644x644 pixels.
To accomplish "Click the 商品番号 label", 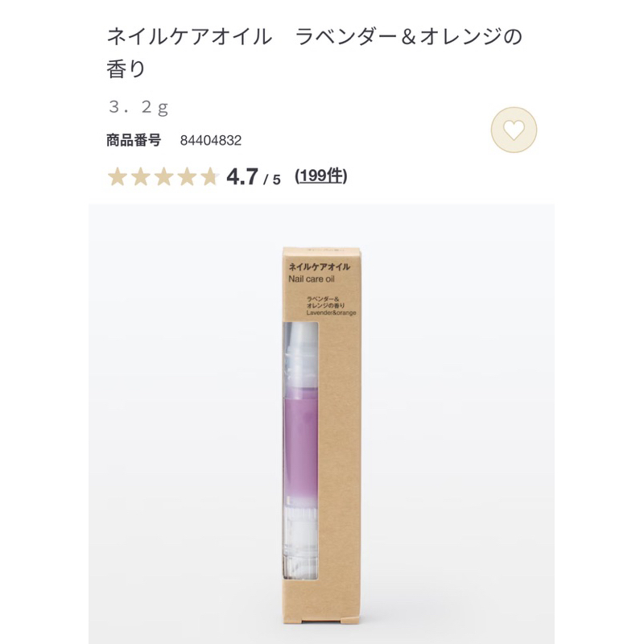I will click(134, 140).
